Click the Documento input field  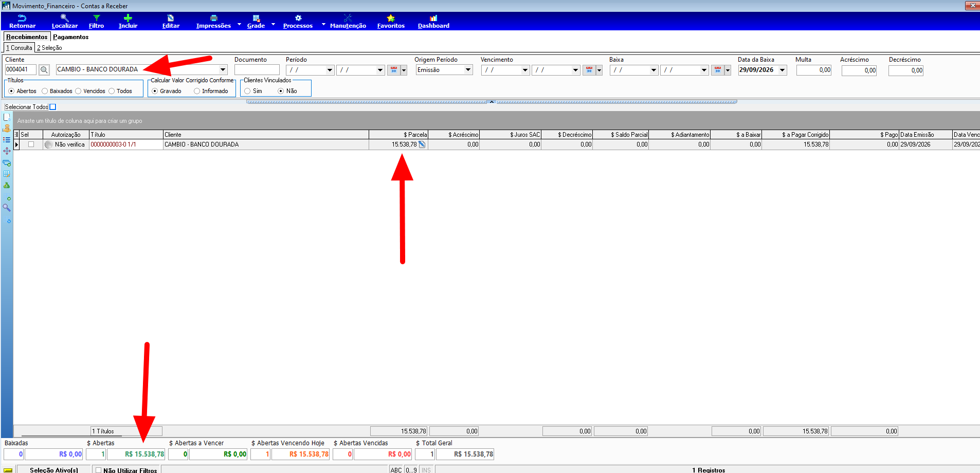pyautogui.click(x=257, y=70)
